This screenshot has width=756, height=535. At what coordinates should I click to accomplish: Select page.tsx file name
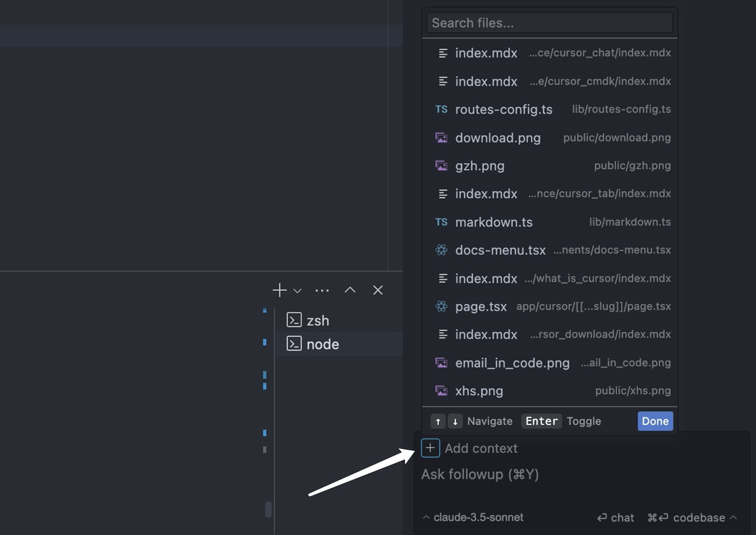tap(481, 307)
